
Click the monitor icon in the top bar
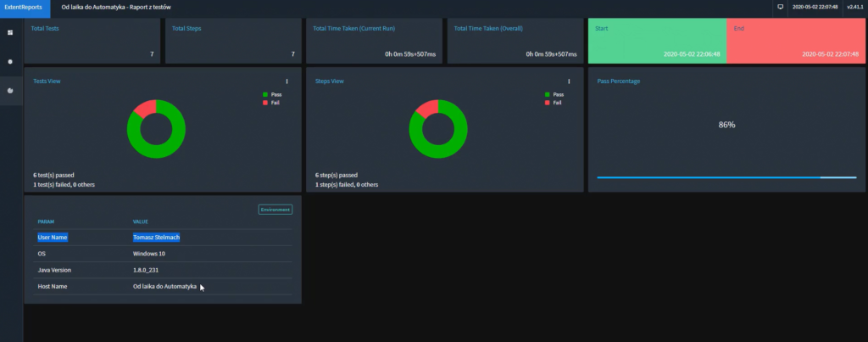coord(780,7)
